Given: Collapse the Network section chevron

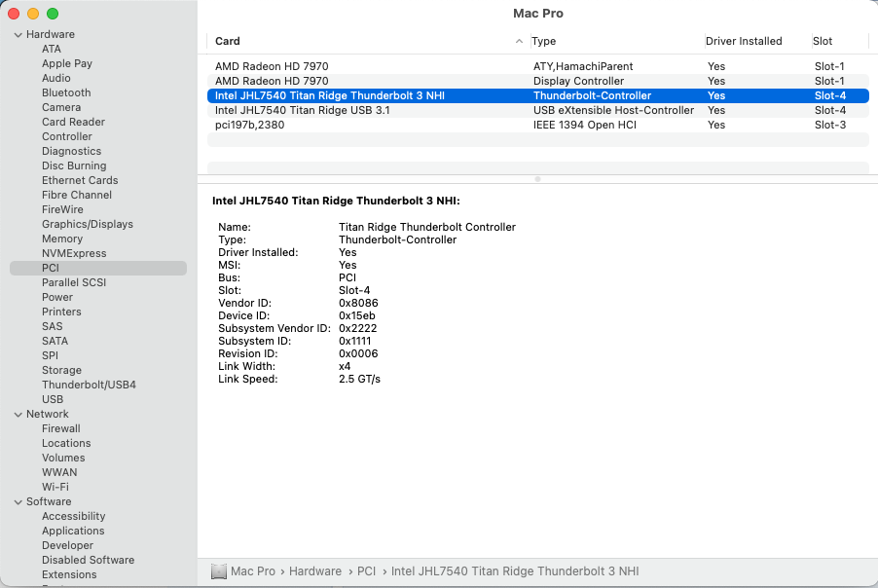Looking at the screenshot, I should point(18,415).
